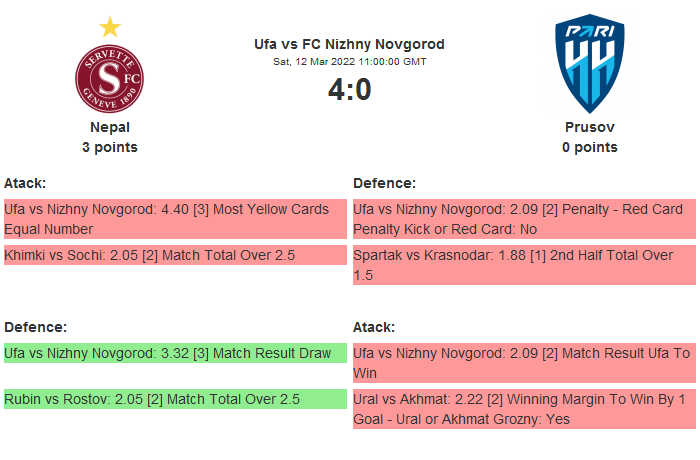
Task: Click the Ufa vs FC Nizhny Novgorod title
Action: point(349,44)
